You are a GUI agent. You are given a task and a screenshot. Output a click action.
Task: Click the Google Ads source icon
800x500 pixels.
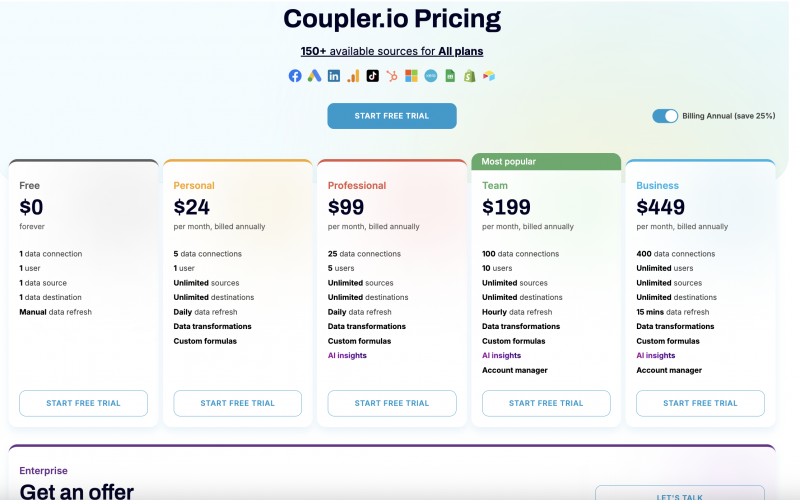(314, 76)
